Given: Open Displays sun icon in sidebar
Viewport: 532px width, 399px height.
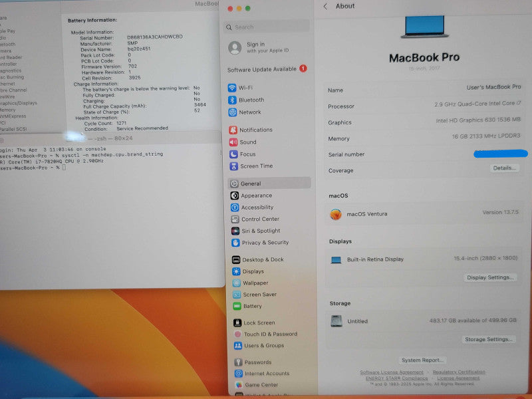Looking at the screenshot, I should point(237,271).
